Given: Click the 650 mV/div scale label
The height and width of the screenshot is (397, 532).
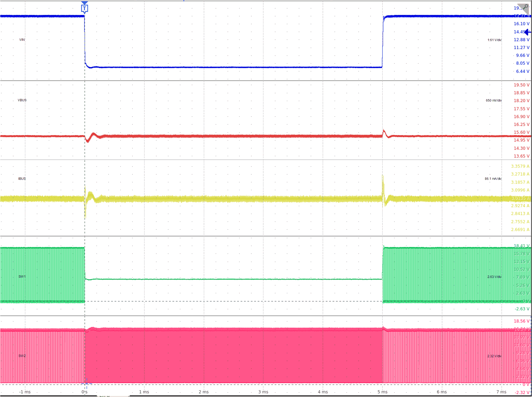Looking at the screenshot, I should point(494,100).
